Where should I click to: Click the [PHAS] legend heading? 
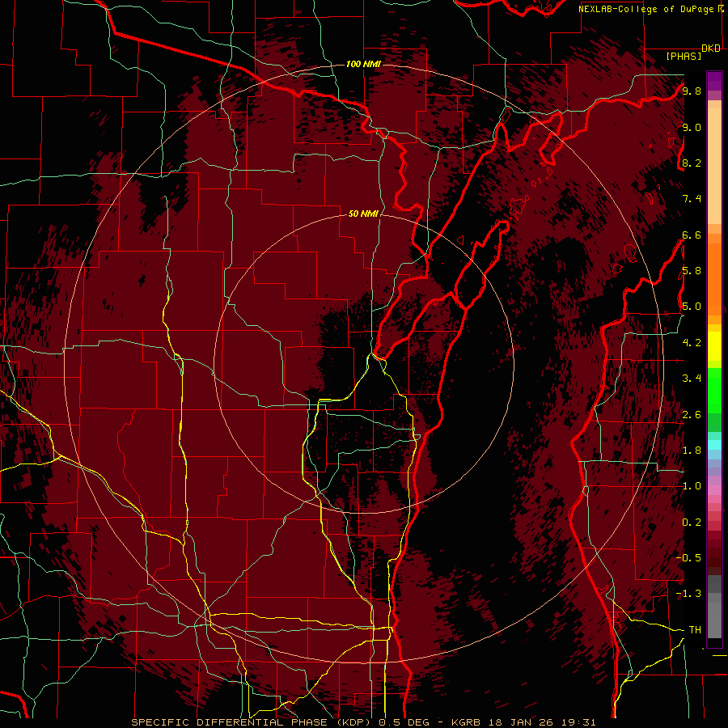tap(684, 56)
